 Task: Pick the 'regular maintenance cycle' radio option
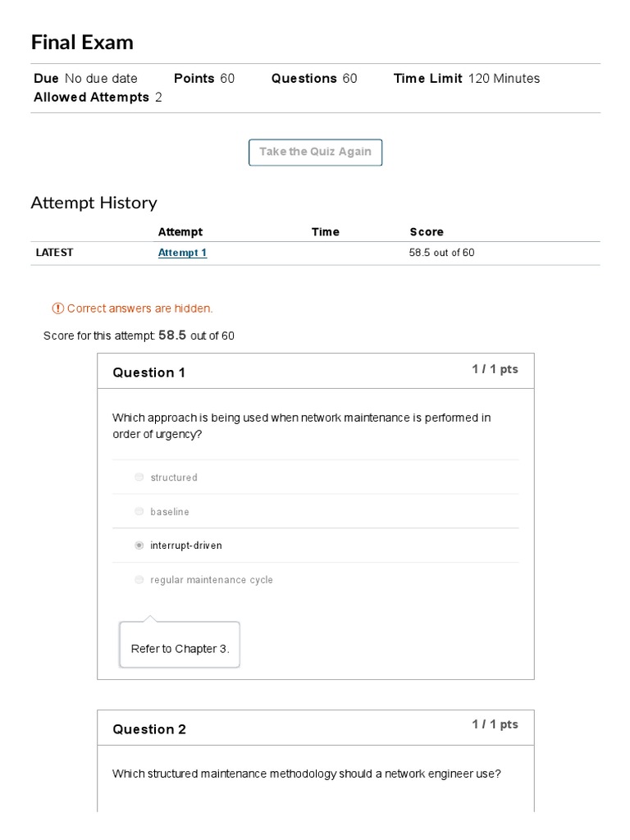pyautogui.click(x=139, y=580)
